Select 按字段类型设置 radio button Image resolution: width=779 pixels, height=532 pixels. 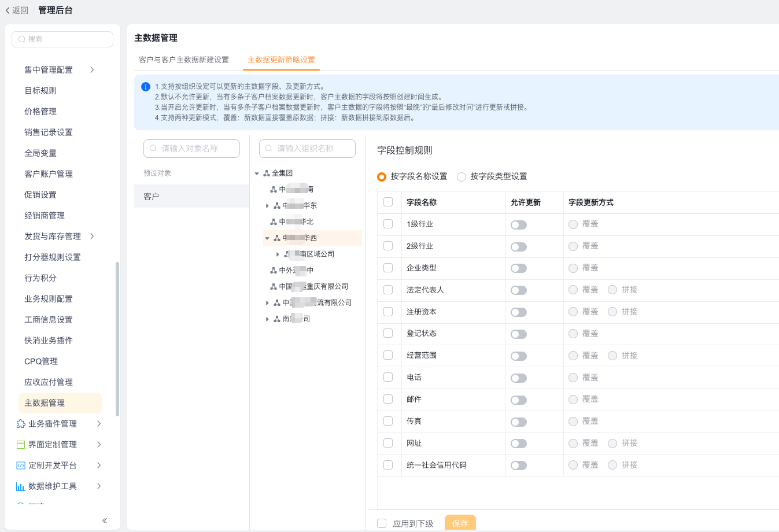[462, 177]
